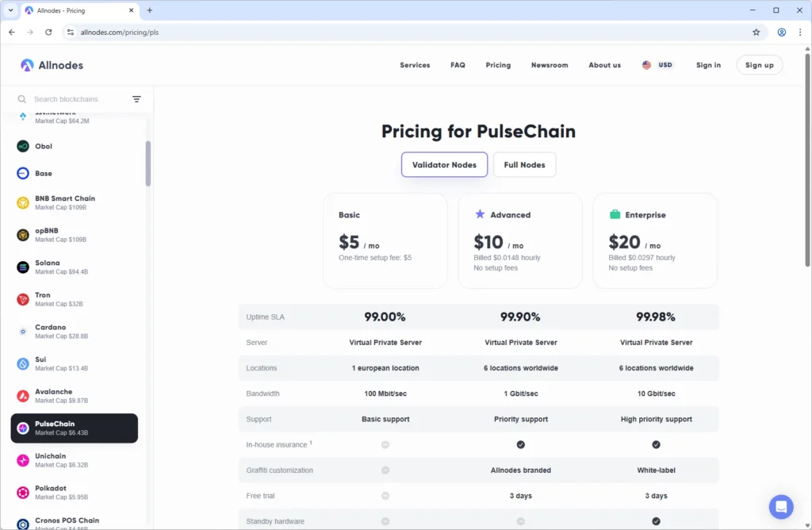Go back to previous page
This screenshot has height=530, width=812.
pos(12,32)
